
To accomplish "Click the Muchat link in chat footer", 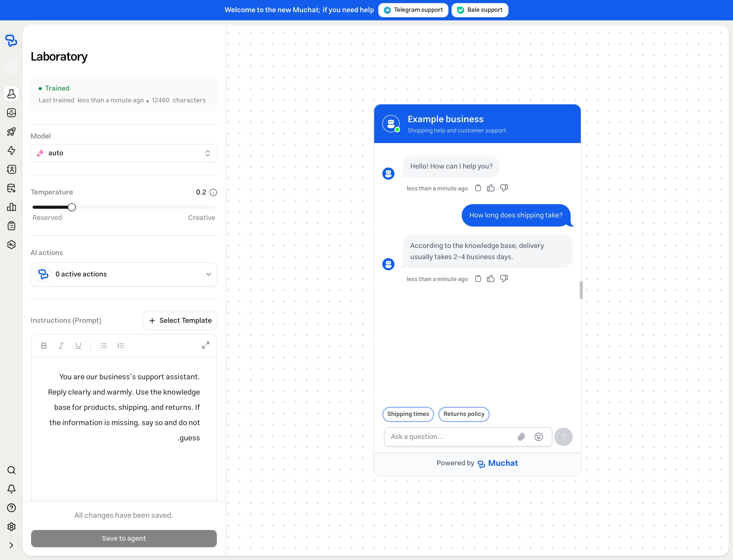I will (x=498, y=463).
